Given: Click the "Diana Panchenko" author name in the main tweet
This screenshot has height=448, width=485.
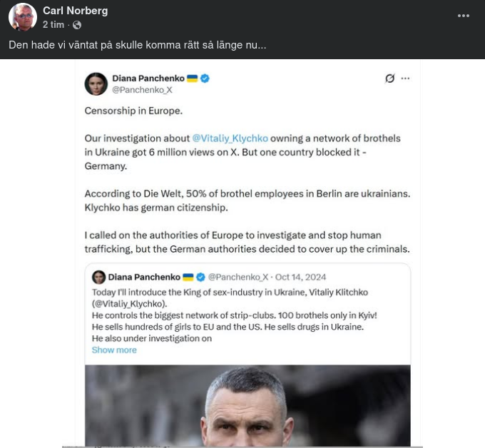Looking at the screenshot, I should [148, 78].
